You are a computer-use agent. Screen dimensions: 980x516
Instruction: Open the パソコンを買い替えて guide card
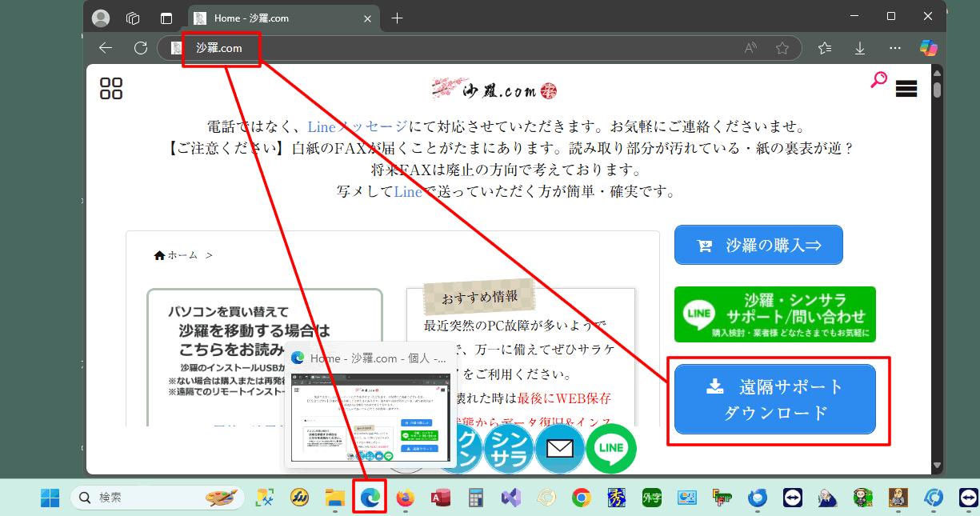coord(265,358)
